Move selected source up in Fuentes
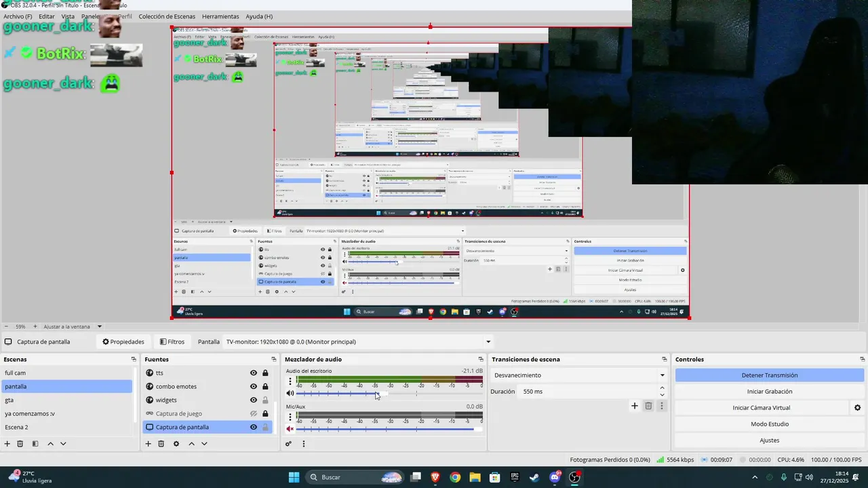 (191, 444)
